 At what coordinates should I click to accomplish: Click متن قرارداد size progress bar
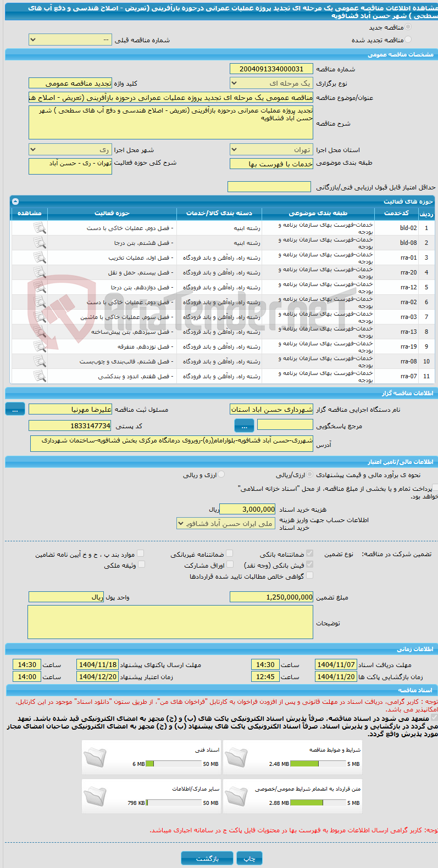click(318, 803)
